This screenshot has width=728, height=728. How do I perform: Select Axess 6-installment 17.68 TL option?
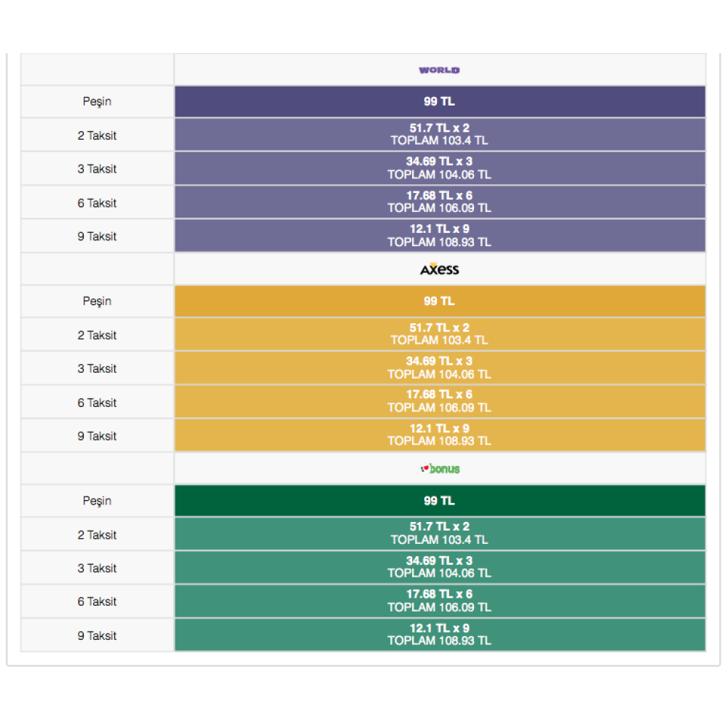point(439,401)
